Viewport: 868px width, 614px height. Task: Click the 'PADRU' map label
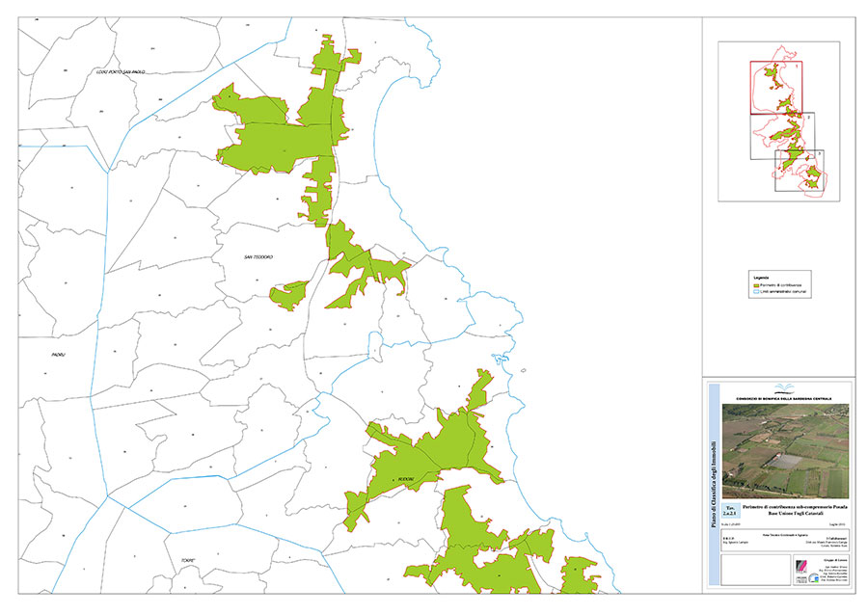coord(58,355)
